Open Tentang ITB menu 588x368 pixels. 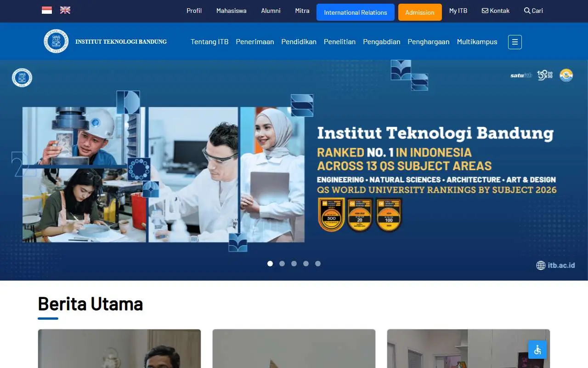point(209,42)
